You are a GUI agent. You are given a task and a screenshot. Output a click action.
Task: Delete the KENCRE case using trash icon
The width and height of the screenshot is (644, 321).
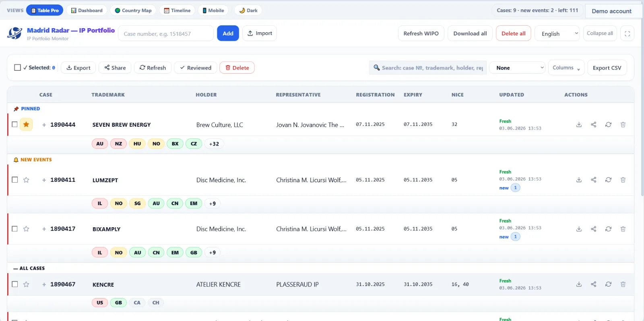click(623, 284)
